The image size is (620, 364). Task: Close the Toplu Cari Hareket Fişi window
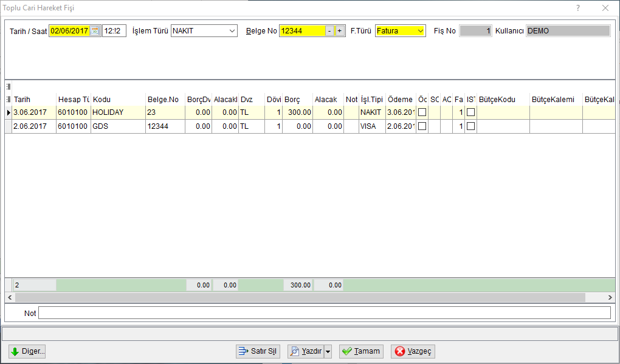[x=605, y=8]
